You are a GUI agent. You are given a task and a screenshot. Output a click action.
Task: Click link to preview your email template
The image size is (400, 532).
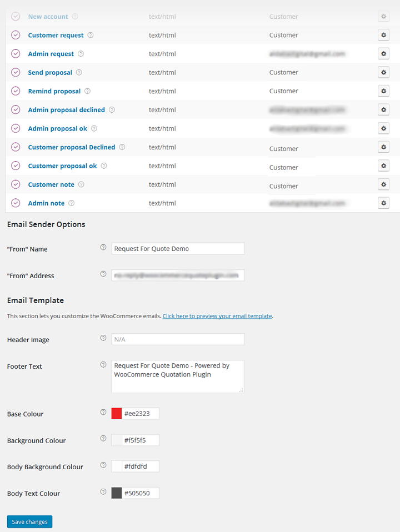217,316
